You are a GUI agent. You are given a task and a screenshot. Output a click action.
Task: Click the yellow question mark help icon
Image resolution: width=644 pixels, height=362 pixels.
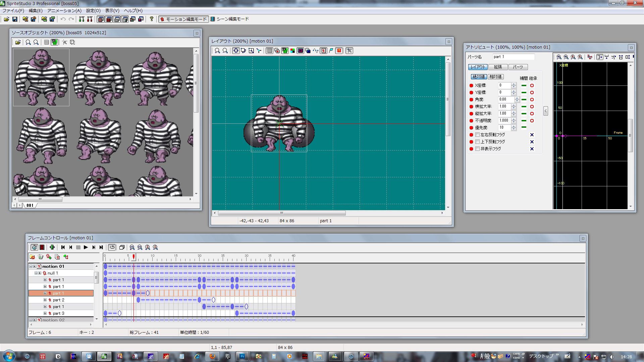(x=152, y=19)
